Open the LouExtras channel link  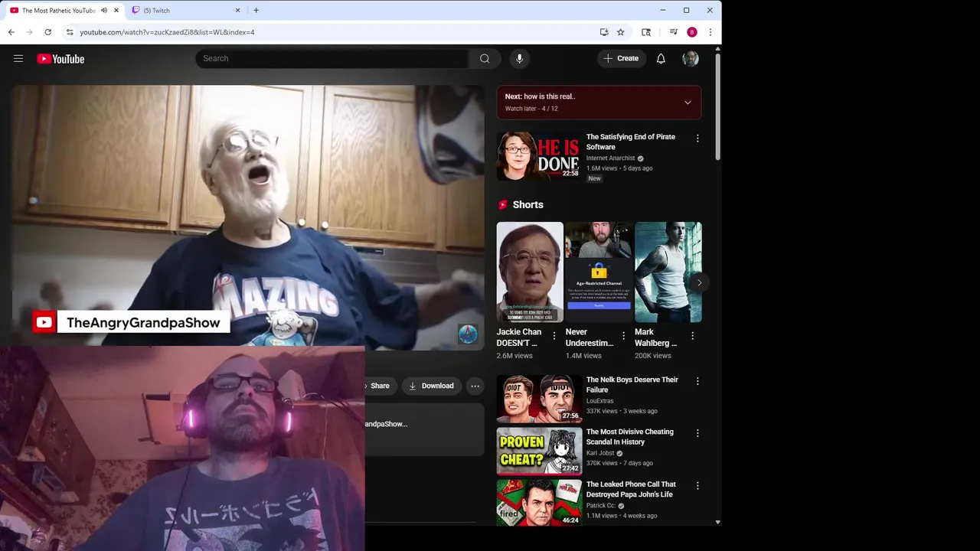pyautogui.click(x=599, y=401)
